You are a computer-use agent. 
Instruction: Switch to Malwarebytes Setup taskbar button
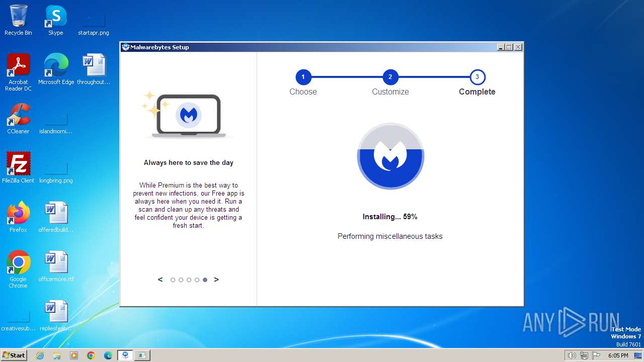pos(125,355)
